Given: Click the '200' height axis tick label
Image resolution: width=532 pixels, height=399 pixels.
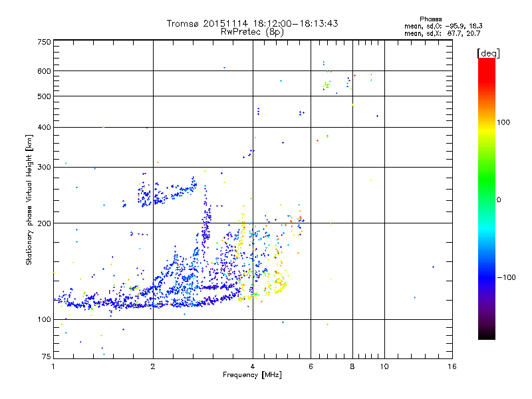Looking at the screenshot, I should pyautogui.click(x=44, y=223).
